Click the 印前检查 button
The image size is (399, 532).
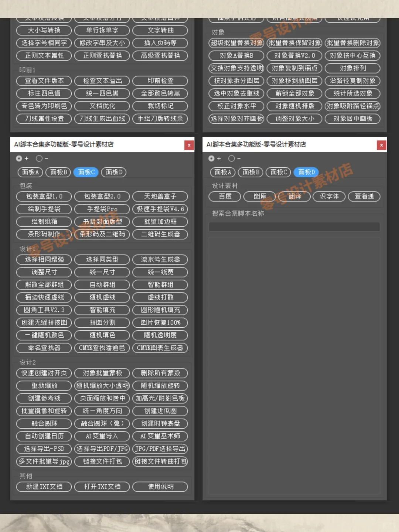160,81
